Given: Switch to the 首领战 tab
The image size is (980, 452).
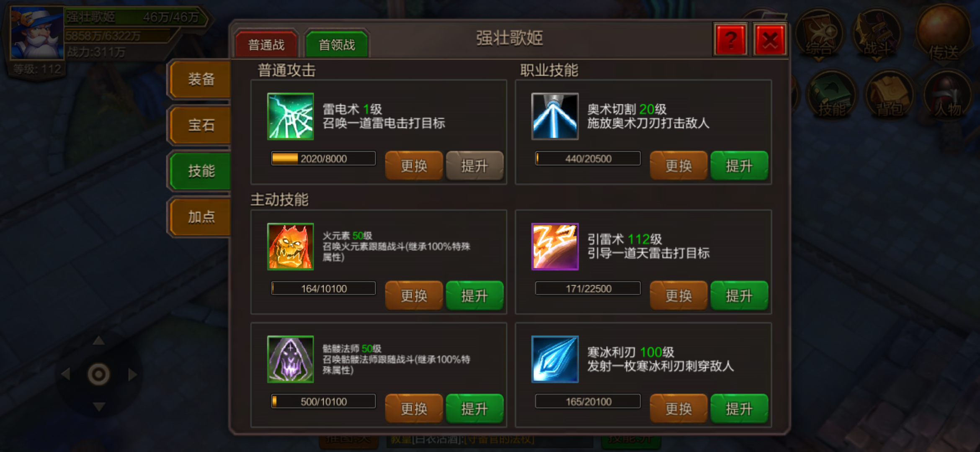Looking at the screenshot, I should point(337,44).
